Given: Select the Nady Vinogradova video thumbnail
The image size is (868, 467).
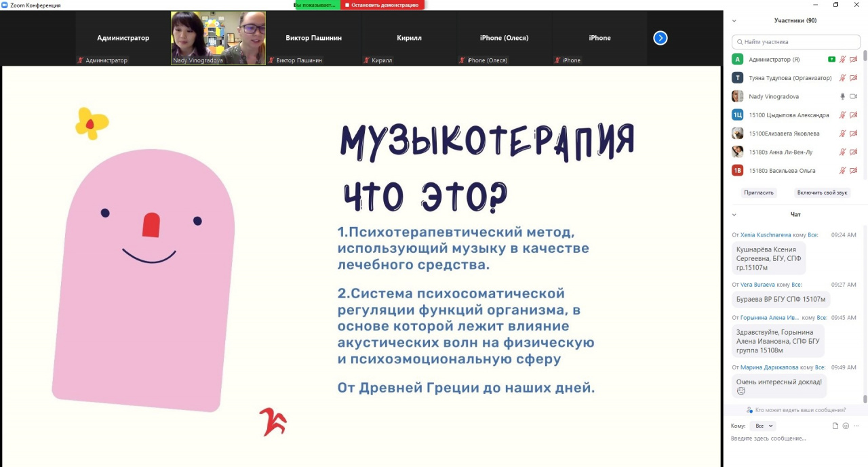Looking at the screenshot, I should click(218, 38).
